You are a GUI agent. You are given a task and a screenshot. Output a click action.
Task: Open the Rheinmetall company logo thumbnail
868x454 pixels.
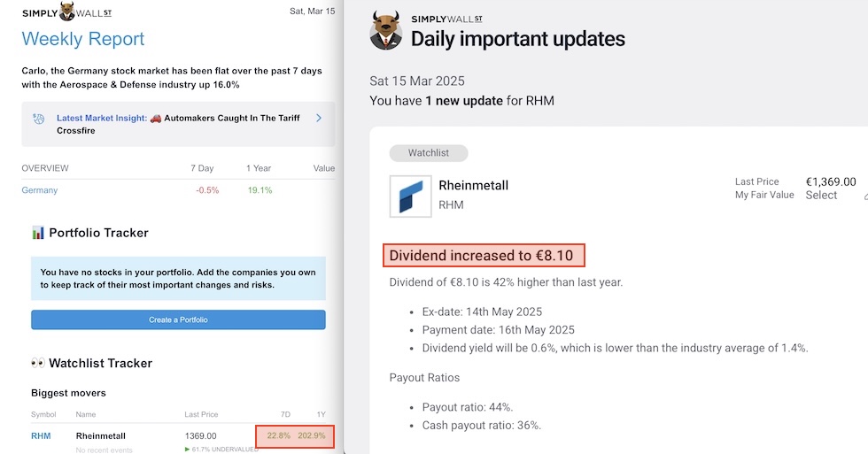[410, 196]
